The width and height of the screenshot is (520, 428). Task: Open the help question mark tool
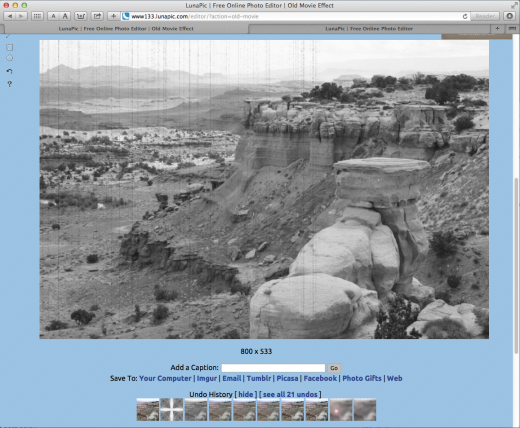click(10, 84)
